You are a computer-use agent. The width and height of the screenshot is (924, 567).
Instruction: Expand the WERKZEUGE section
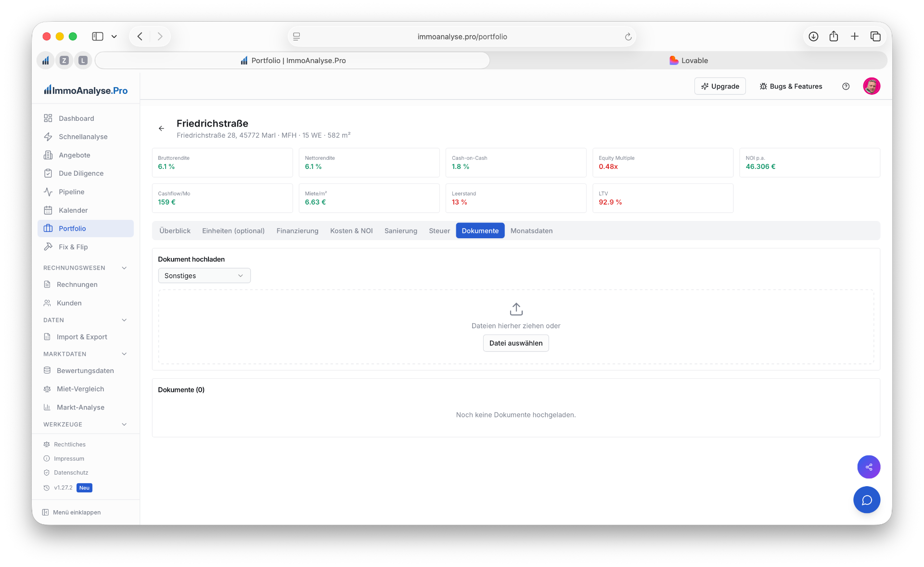124,425
